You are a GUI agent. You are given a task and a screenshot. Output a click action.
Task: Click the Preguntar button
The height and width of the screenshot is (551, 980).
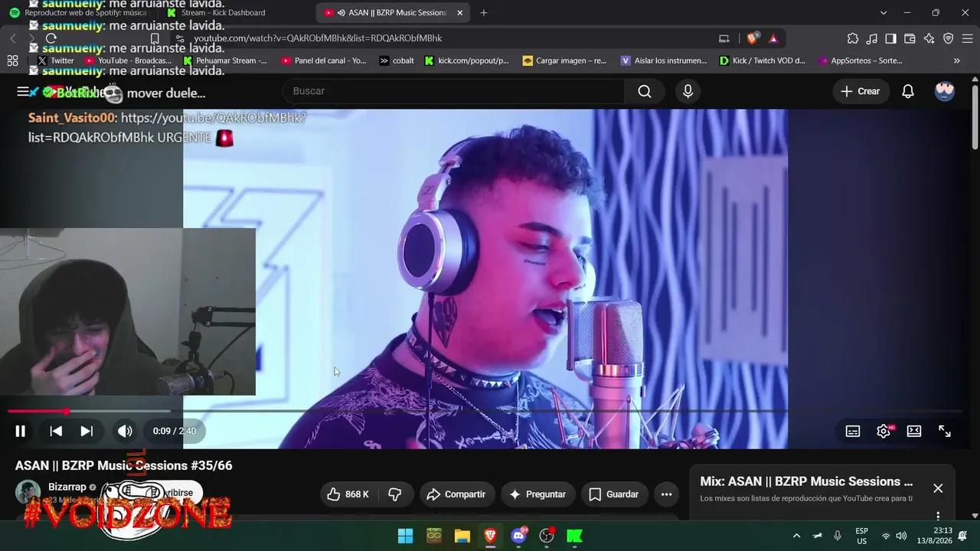click(x=538, y=494)
